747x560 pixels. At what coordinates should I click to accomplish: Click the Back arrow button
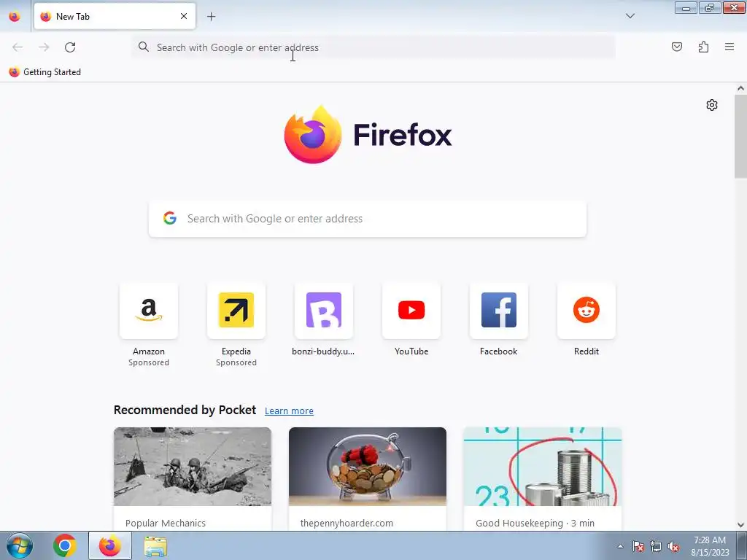pyautogui.click(x=18, y=47)
